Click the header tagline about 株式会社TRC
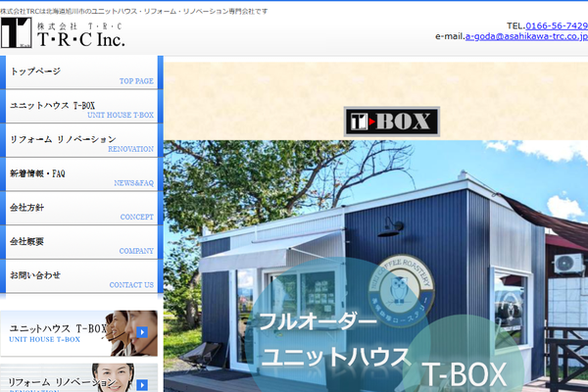Screen dimensions: 588x392 [134, 11]
